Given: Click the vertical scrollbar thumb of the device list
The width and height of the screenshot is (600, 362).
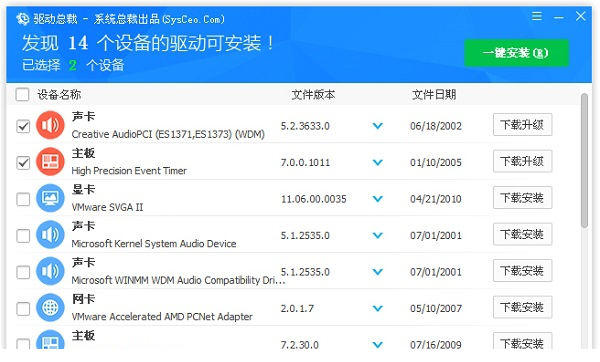Looking at the screenshot, I should click(x=584, y=160).
